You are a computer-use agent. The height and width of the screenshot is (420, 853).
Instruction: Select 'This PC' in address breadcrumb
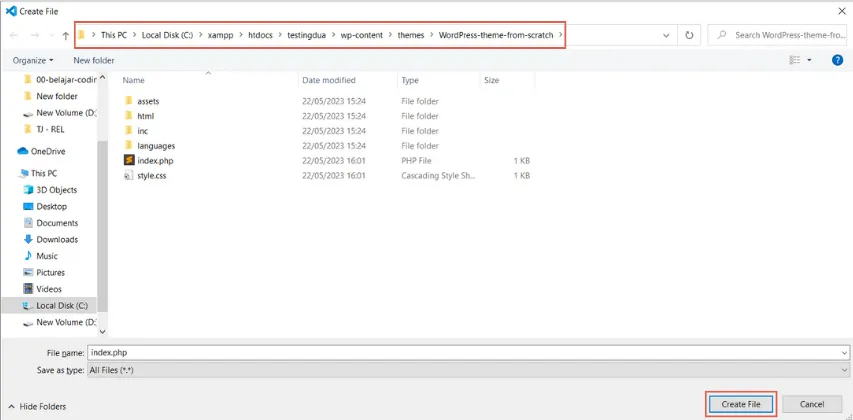coord(114,35)
